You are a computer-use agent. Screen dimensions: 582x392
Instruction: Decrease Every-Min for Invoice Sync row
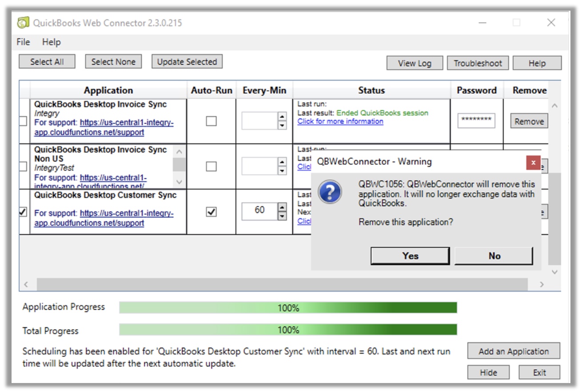click(282, 125)
